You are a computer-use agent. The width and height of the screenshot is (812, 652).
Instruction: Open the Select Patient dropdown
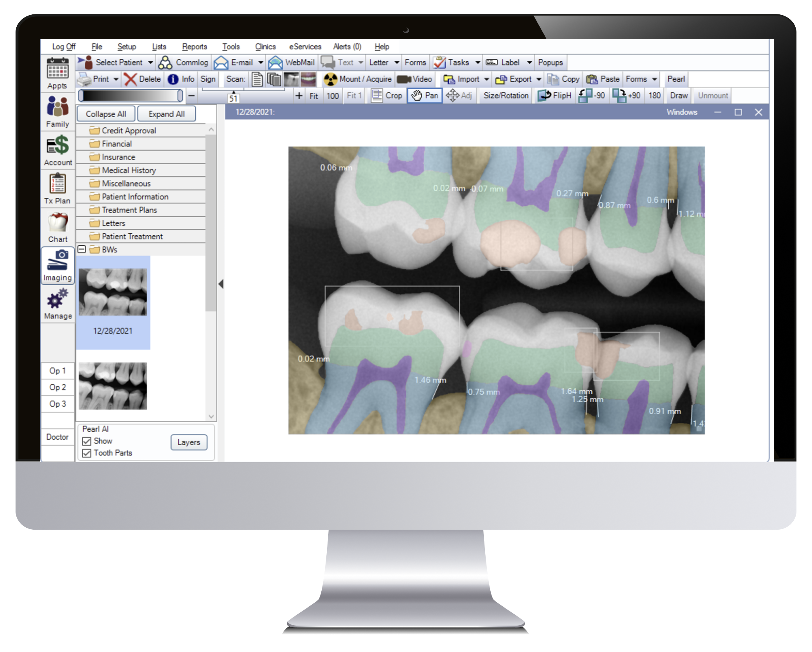[x=151, y=62]
